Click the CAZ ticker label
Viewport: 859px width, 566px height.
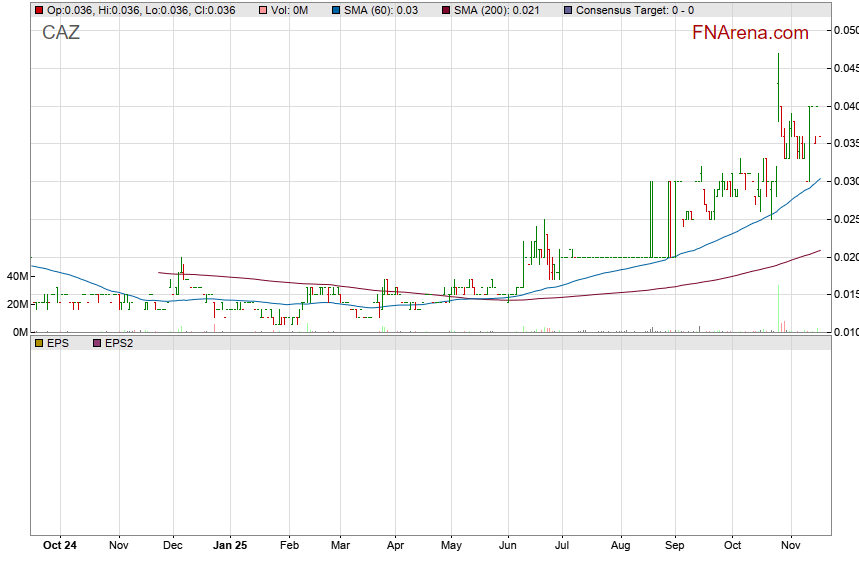(x=61, y=33)
